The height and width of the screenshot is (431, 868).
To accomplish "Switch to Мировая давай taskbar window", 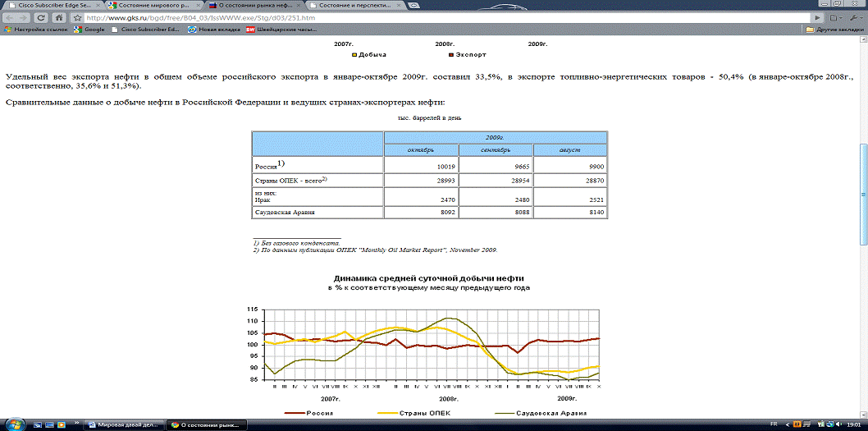I will click(123, 424).
